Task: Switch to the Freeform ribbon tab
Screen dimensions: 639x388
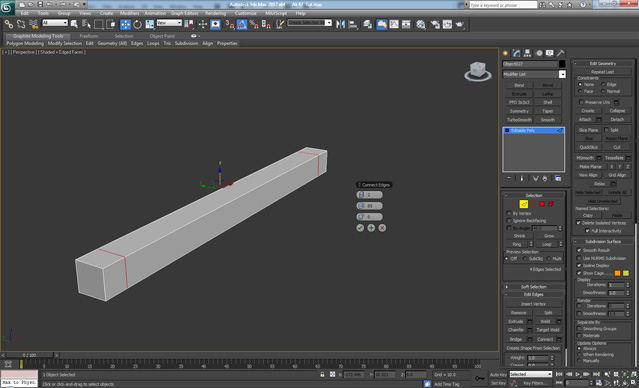Action: click(x=89, y=36)
